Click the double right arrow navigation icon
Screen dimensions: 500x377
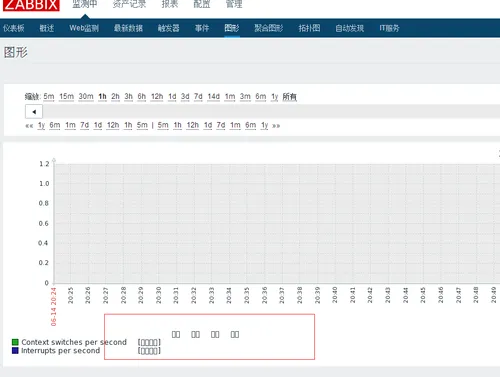tap(276, 126)
